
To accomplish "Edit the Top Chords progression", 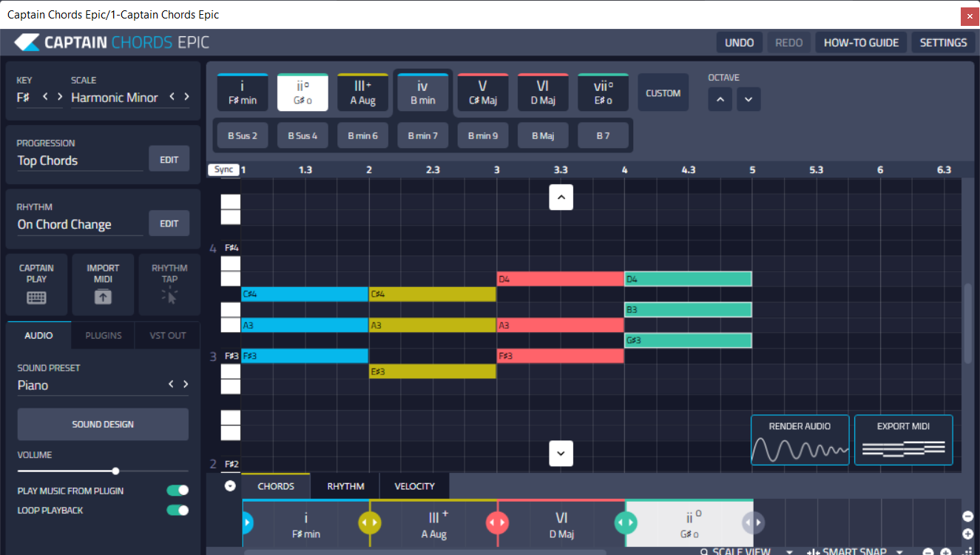I will (x=169, y=159).
